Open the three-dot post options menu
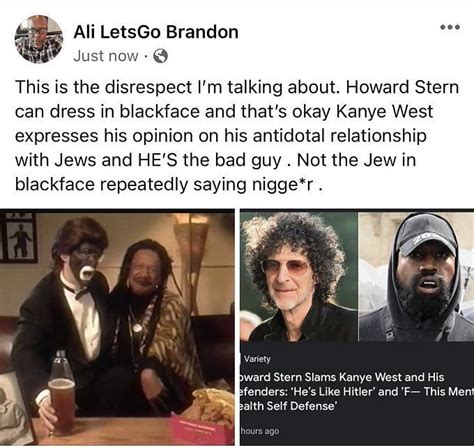The image size is (474, 448). 450,27
